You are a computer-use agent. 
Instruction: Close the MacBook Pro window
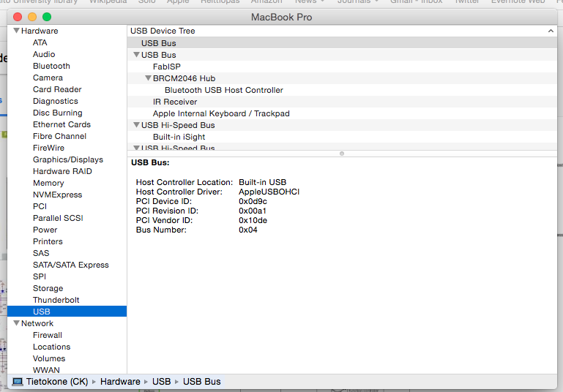click(x=18, y=17)
